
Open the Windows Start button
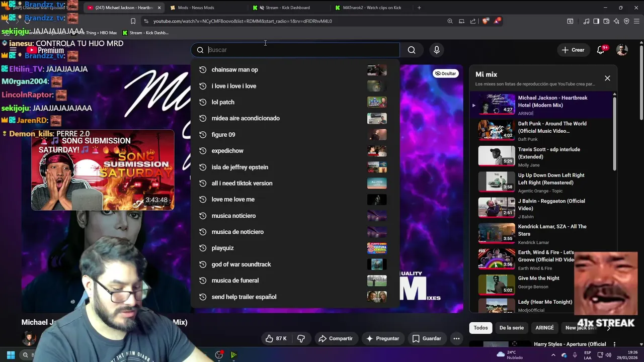point(11,355)
